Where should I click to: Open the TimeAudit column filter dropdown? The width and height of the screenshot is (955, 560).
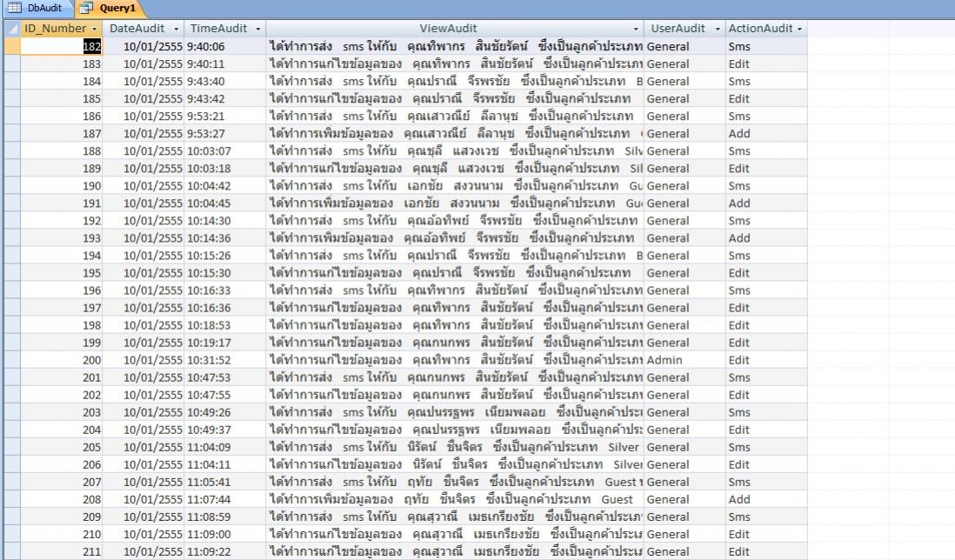point(257,29)
